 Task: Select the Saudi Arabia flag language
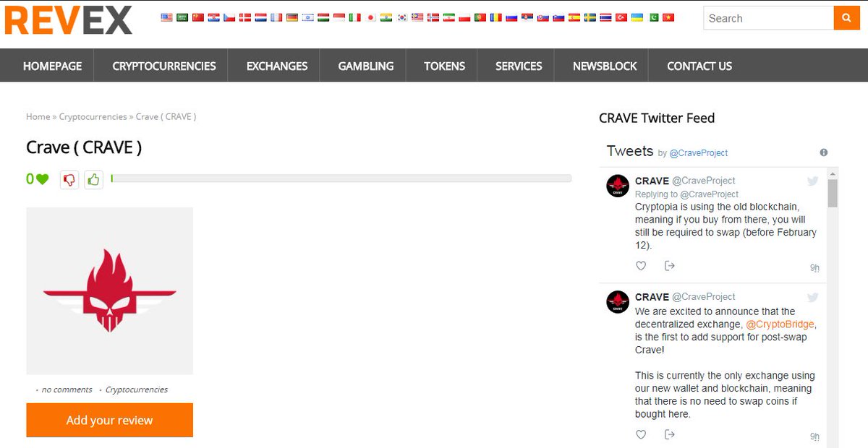click(182, 17)
